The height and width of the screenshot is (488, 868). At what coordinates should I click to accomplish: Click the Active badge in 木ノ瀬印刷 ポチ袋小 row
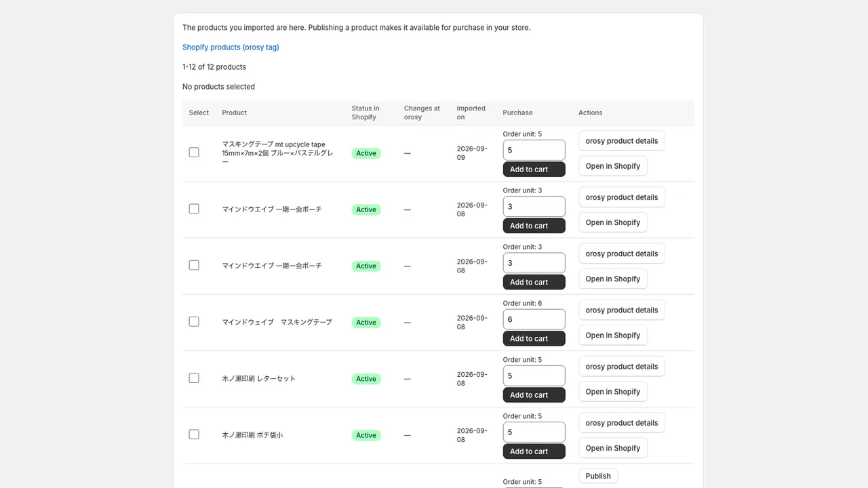[366, 435]
